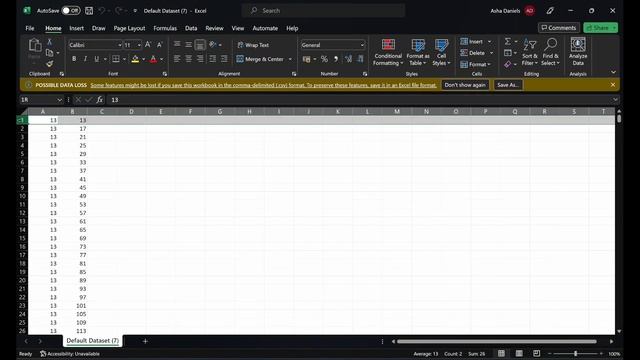Click the formula bar input
Image resolution: width=640 pixels, height=360 pixels.
[359, 100]
